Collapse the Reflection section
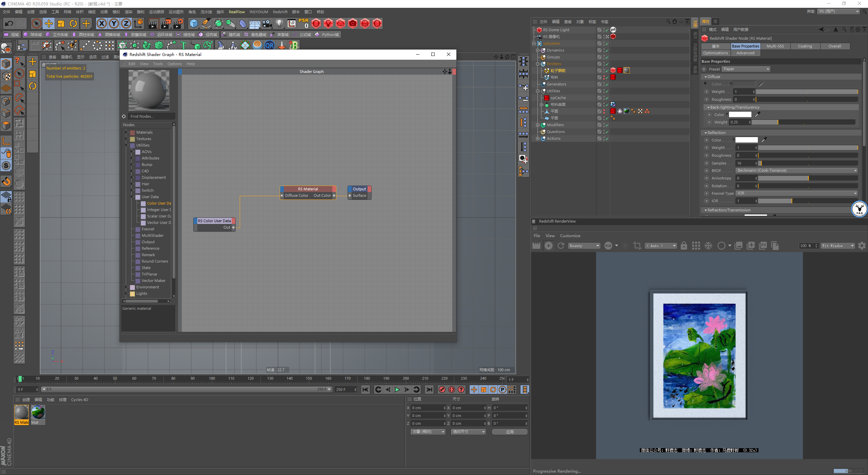This screenshot has width=868, height=475. pos(706,133)
